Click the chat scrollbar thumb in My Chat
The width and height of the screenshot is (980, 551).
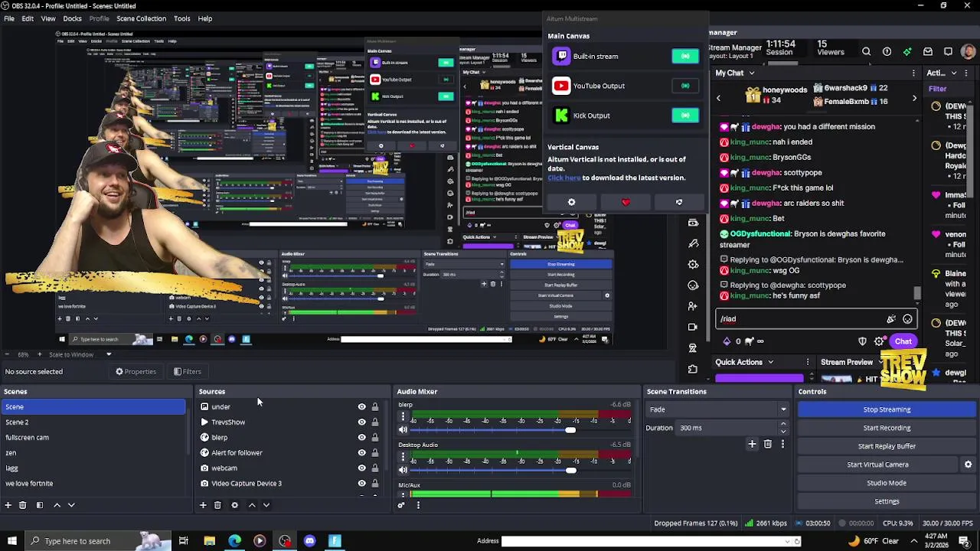(x=917, y=293)
